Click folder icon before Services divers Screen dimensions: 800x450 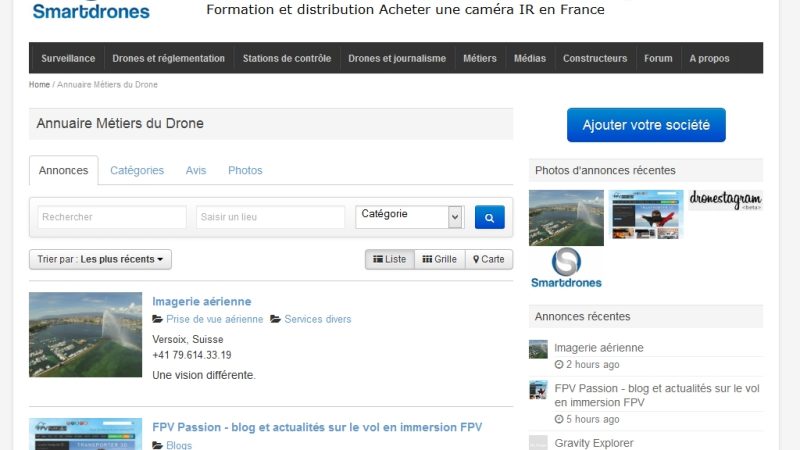pyautogui.click(x=276, y=319)
